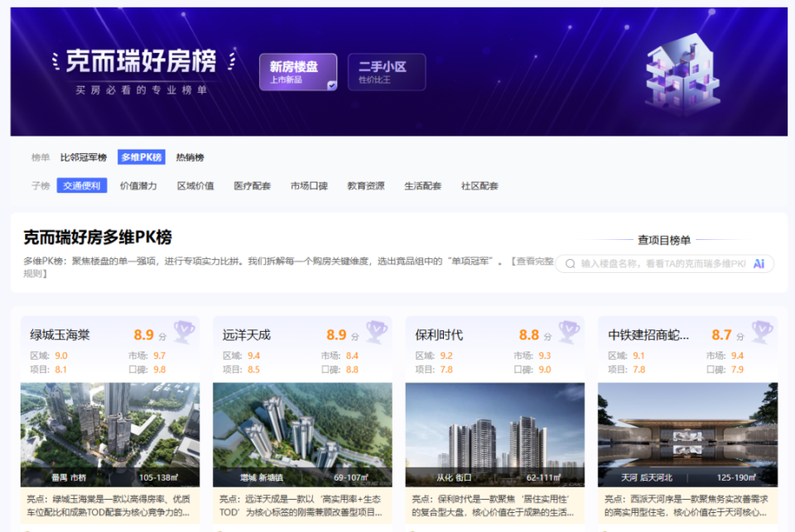The height and width of the screenshot is (532, 795).
Task: Select the 交通便利 sub-ranking
Action: pos(82,186)
